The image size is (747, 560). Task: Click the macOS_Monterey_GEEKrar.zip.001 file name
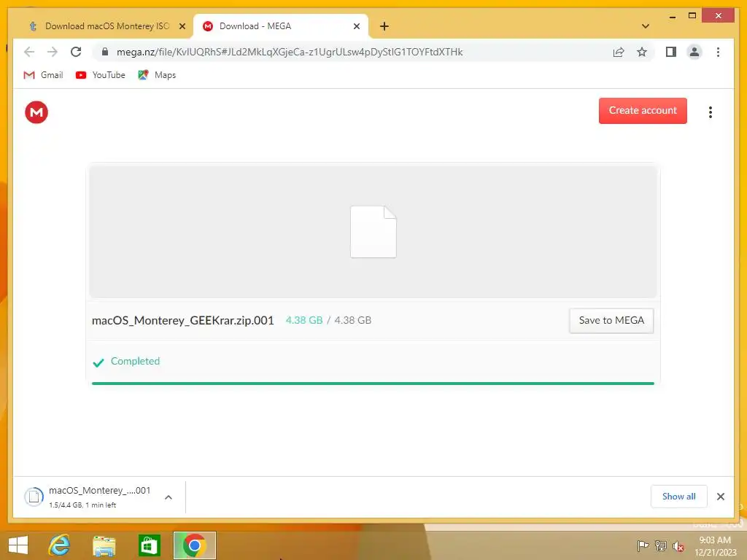183,321
